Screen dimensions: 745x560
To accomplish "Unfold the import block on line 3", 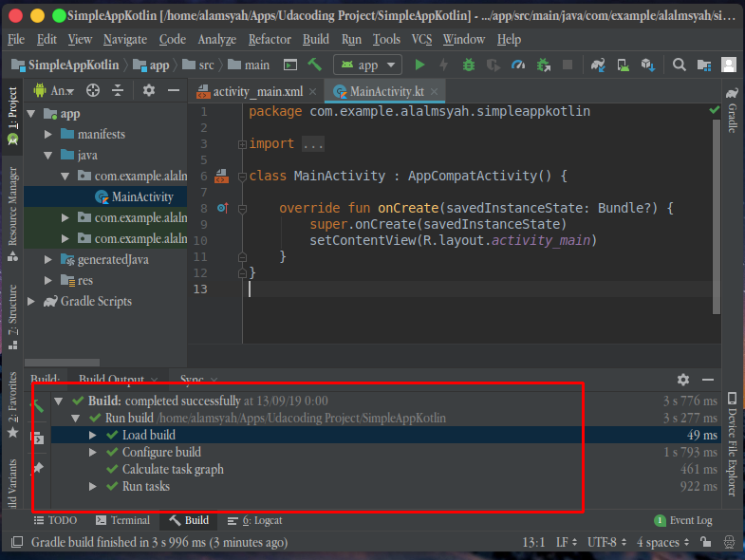I will click(242, 144).
